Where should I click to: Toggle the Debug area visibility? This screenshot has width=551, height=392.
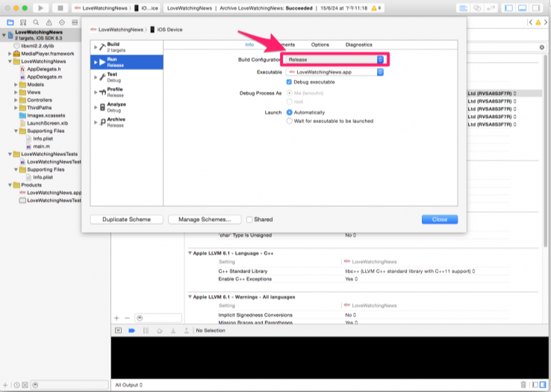[522, 8]
